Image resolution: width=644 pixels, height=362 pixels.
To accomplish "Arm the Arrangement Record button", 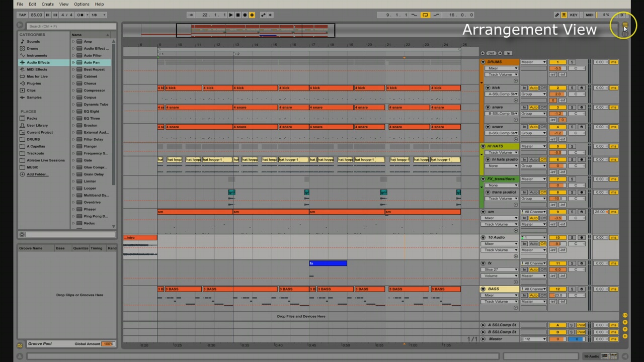I will coord(245,15).
